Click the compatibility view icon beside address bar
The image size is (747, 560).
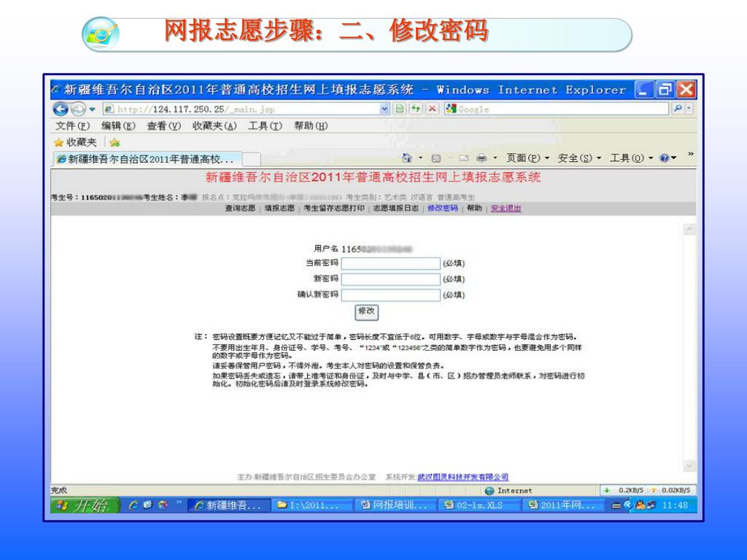coord(400,109)
